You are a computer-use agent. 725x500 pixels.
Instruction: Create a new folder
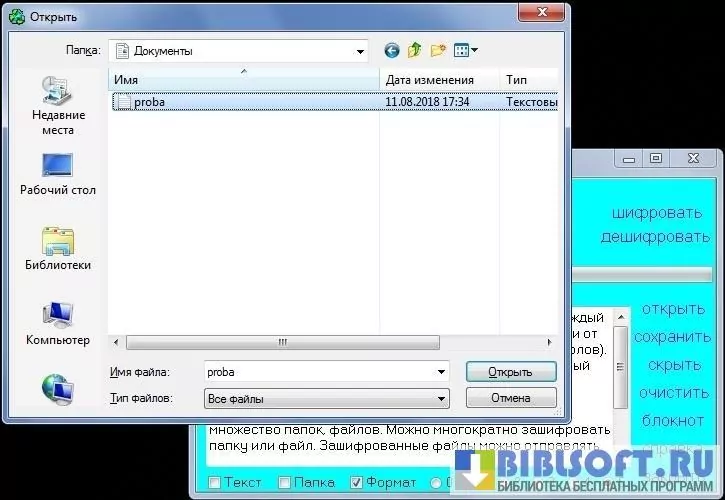[438, 50]
